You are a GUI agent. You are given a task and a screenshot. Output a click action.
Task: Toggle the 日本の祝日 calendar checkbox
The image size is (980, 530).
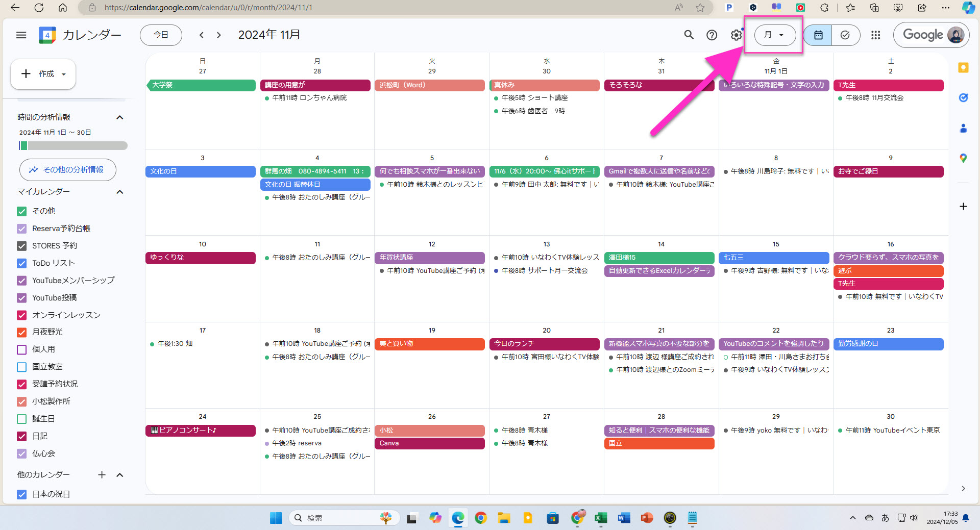[21, 494]
